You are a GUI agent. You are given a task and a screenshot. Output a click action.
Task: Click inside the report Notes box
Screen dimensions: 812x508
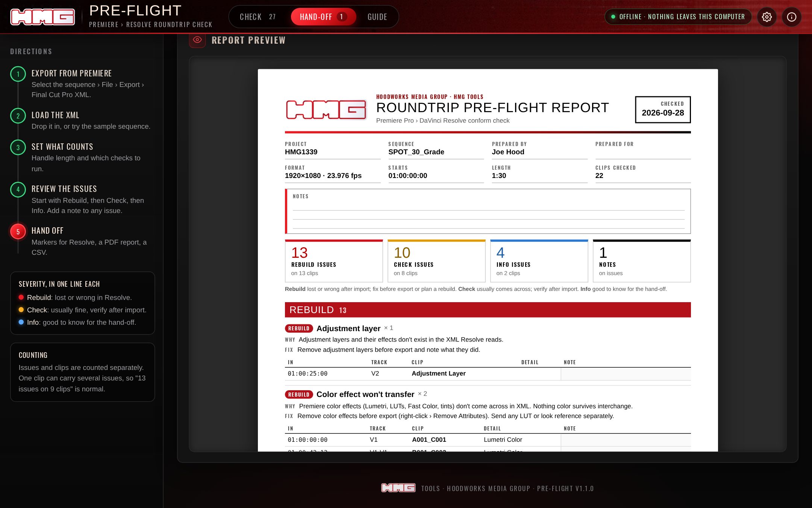[488, 211]
